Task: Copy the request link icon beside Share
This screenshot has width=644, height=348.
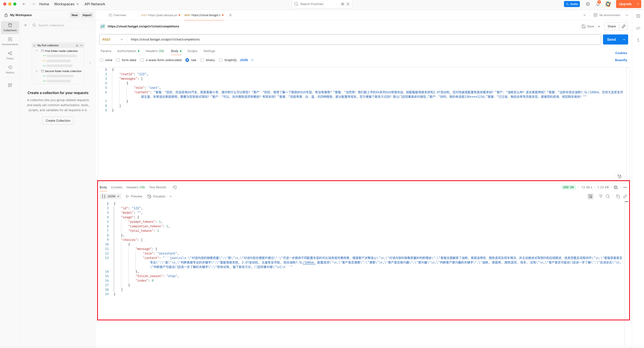Action: click(x=624, y=26)
